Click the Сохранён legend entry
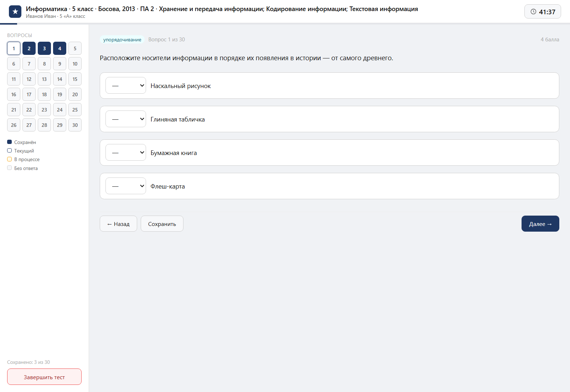570x392 pixels. click(x=22, y=142)
